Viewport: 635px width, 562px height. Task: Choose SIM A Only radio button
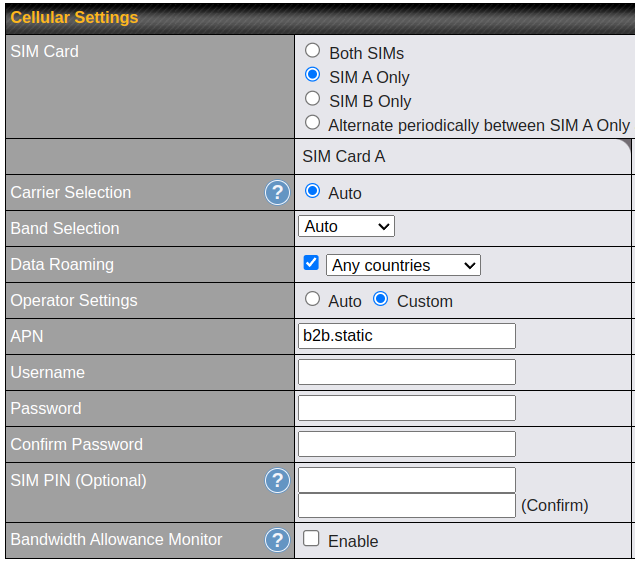313,75
